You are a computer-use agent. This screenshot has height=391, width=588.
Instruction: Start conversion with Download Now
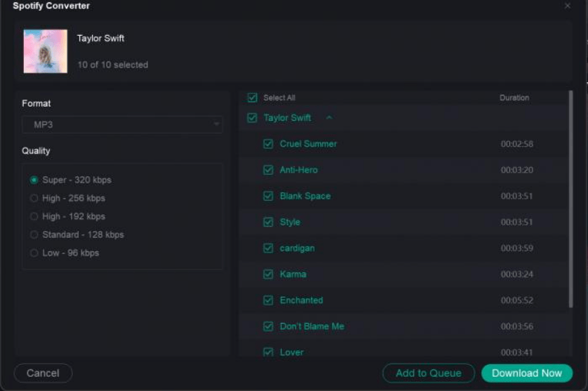527,373
